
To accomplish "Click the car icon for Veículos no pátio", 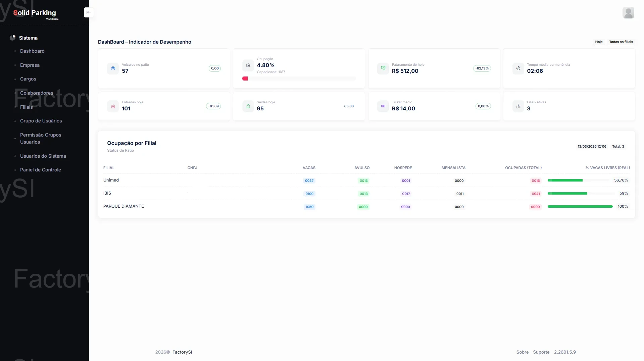I will 113,68.
